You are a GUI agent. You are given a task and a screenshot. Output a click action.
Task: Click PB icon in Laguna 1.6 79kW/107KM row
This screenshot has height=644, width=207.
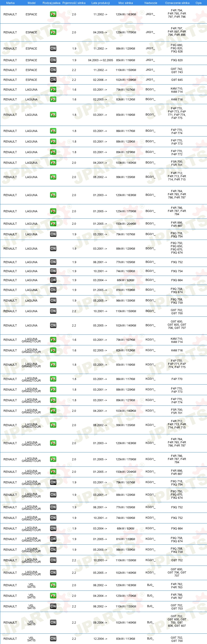pos(53,90)
